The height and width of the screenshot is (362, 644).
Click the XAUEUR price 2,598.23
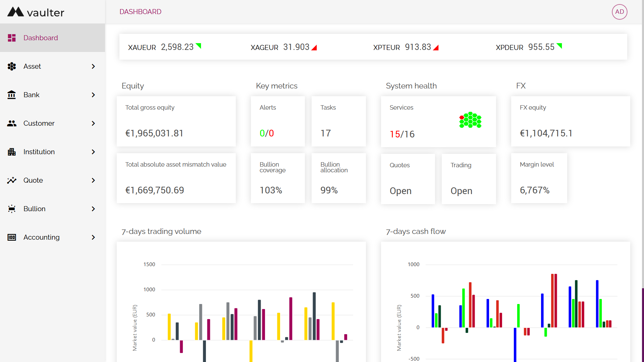coord(177,47)
